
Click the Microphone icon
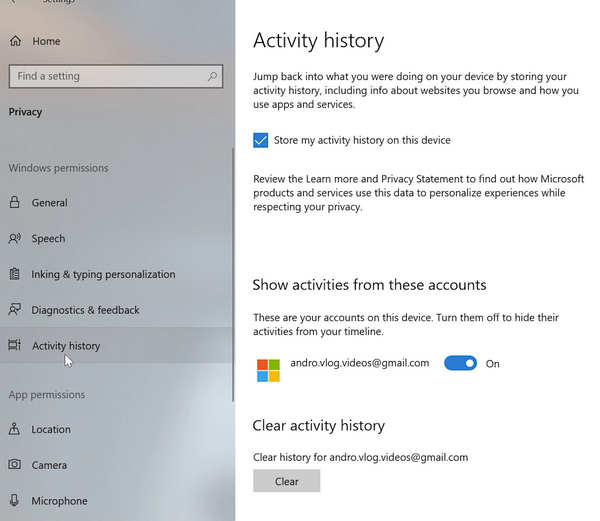14,501
